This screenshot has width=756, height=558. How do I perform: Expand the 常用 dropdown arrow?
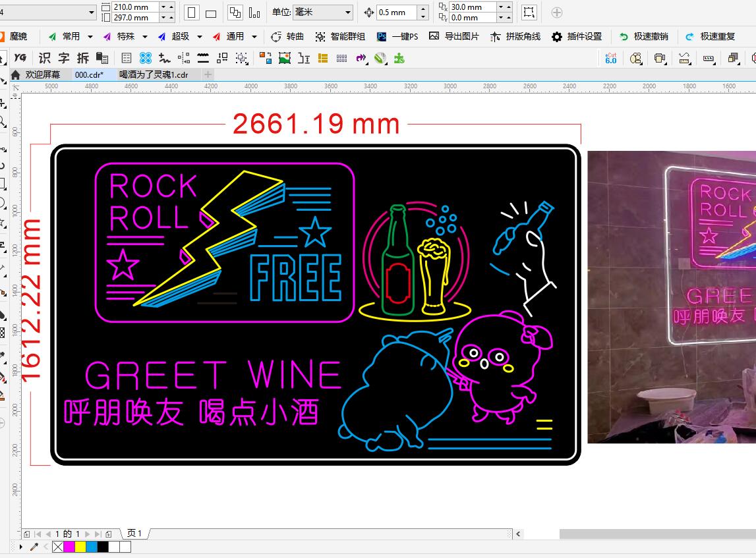[x=90, y=37]
